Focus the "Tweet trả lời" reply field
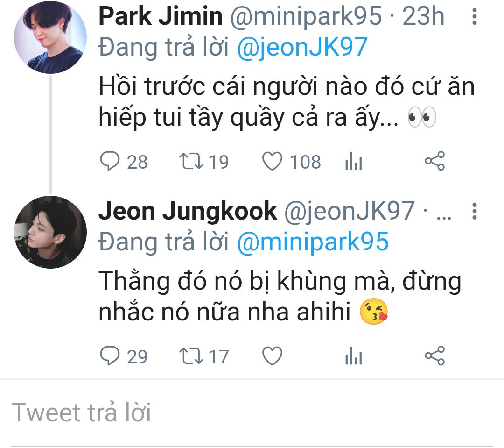Viewport: 504px width, 448px height. 252,412
